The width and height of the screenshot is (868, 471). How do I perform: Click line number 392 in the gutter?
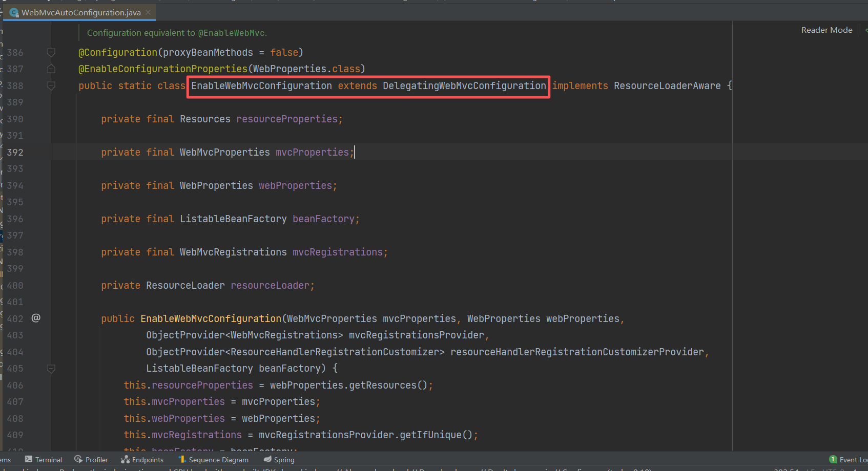[15, 152]
